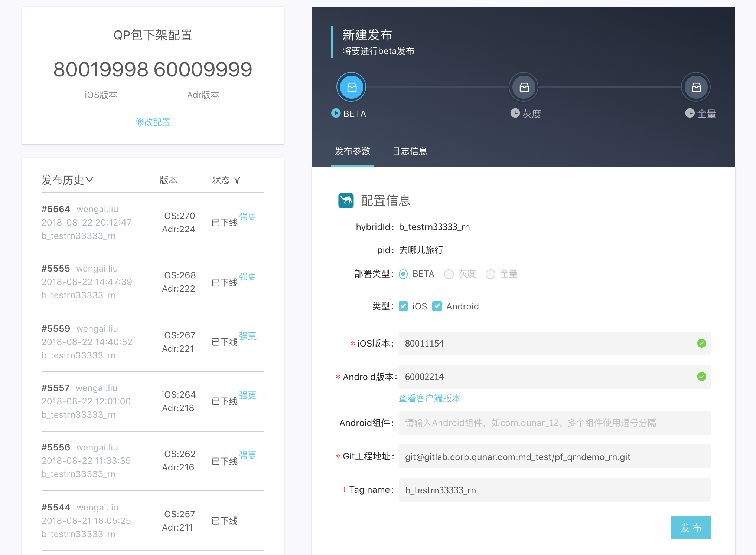Focus the Android版本 input field
Screen dimensions: 756x555
555,377
